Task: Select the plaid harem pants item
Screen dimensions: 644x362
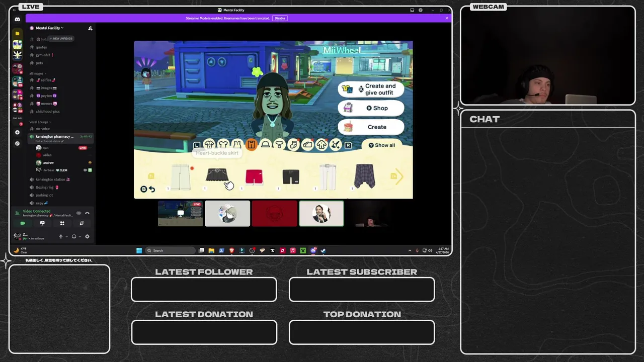Action: 365,176
